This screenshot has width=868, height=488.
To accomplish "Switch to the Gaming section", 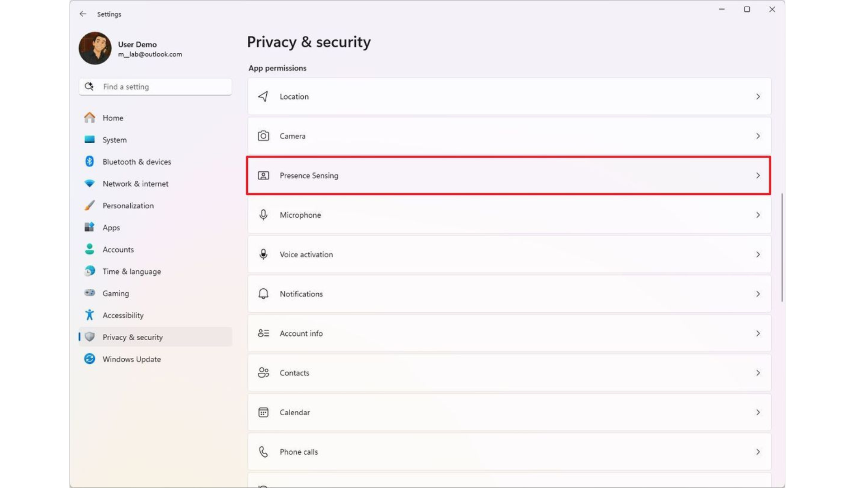I will (116, 293).
